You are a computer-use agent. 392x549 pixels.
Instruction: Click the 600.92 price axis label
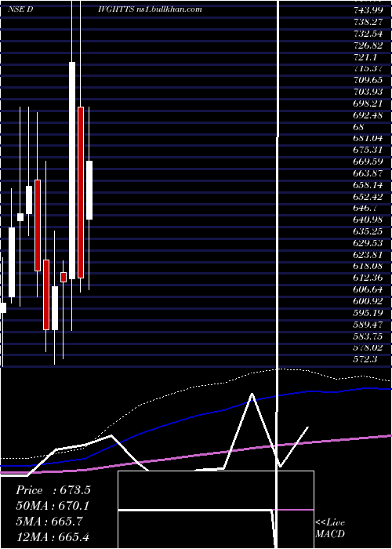pyautogui.click(x=368, y=301)
